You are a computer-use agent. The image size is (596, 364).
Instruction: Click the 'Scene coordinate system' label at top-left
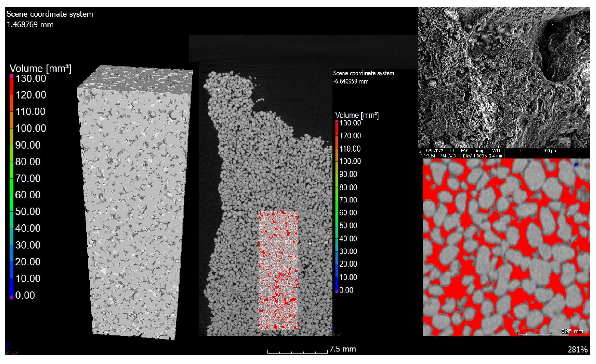pyautogui.click(x=50, y=14)
